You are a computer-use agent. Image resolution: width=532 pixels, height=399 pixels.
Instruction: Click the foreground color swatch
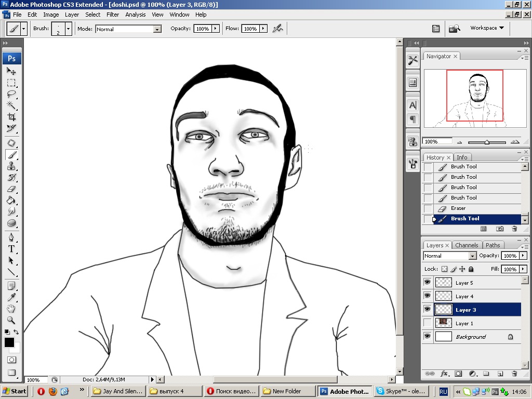click(9, 342)
